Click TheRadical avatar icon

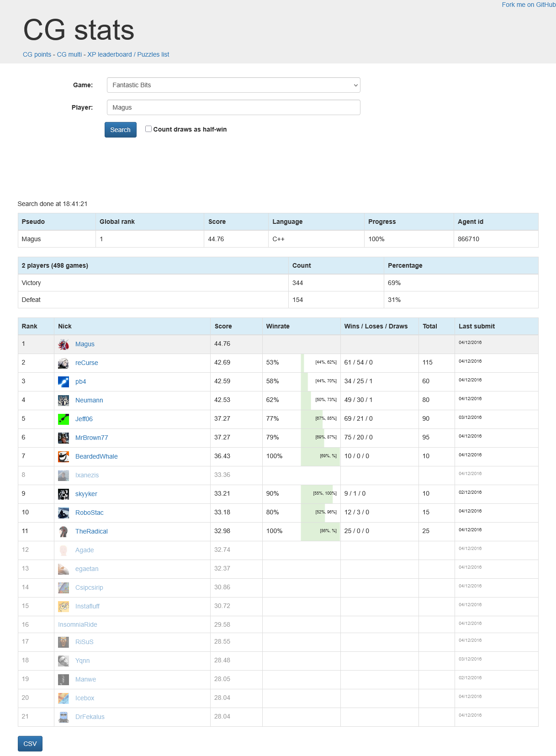(x=64, y=532)
